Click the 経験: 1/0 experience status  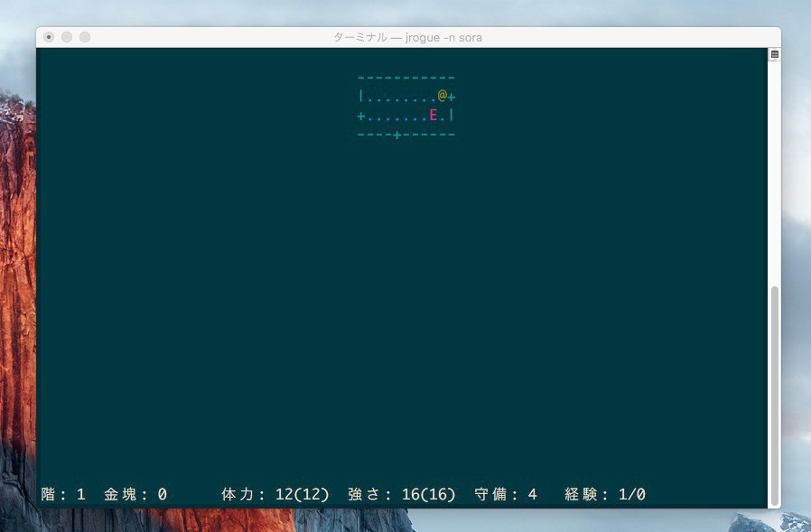pyautogui.click(x=605, y=494)
